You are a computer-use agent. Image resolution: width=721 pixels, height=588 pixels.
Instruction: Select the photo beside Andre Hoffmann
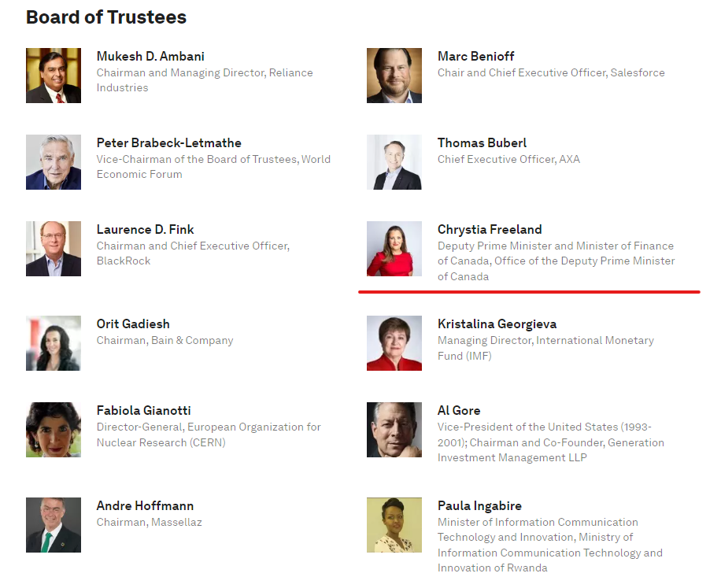[x=54, y=525]
